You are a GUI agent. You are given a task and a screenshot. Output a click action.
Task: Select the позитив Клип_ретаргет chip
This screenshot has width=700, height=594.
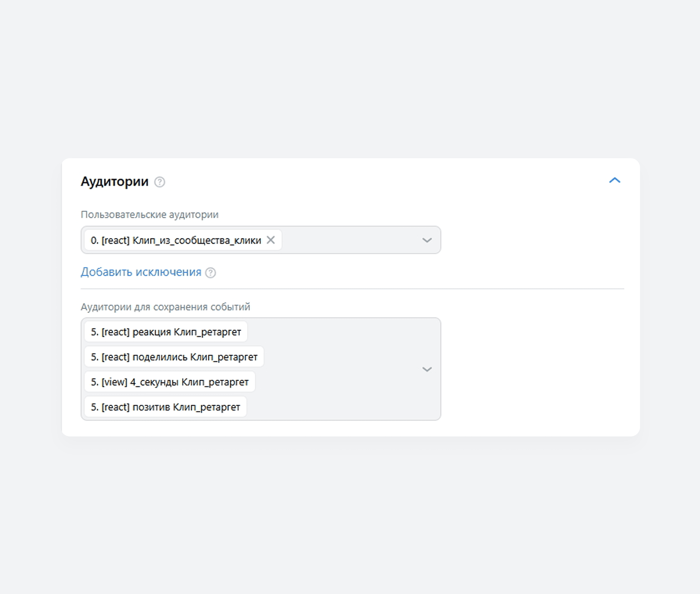coord(165,407)
